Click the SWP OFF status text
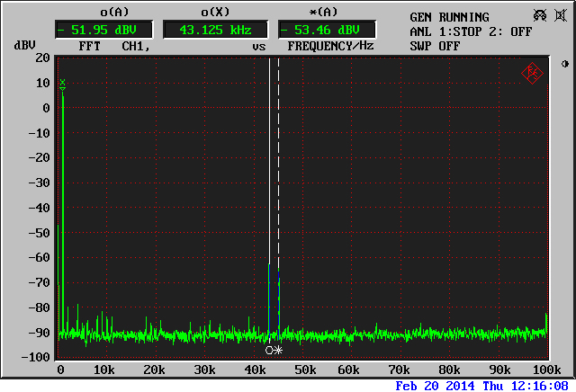This screenshot has height=392, width=576. (x=435, y=46)
